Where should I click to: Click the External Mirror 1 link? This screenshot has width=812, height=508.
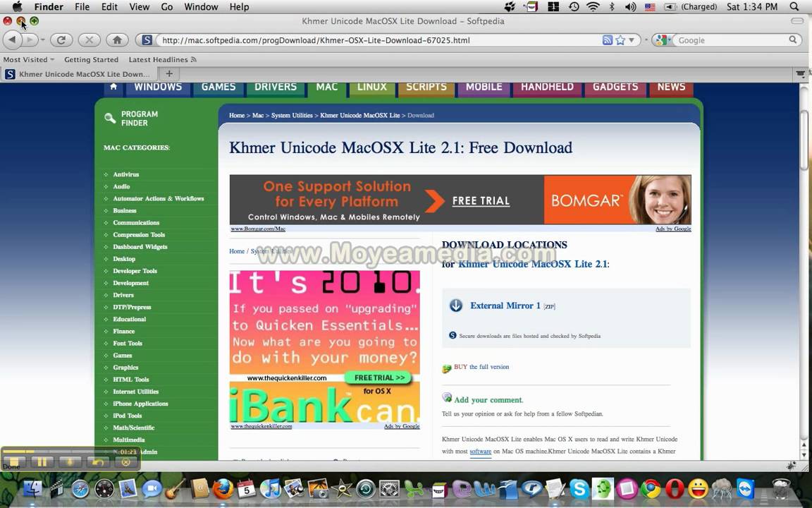505,306
